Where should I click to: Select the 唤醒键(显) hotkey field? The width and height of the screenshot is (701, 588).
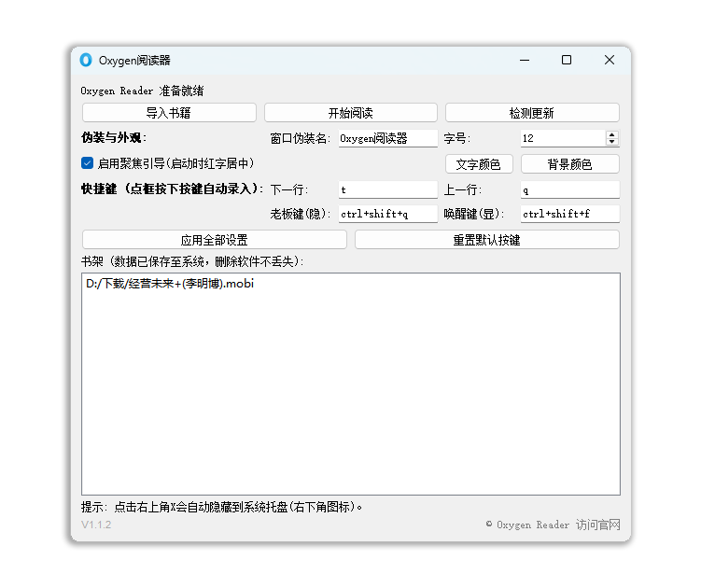pos(570,214)
